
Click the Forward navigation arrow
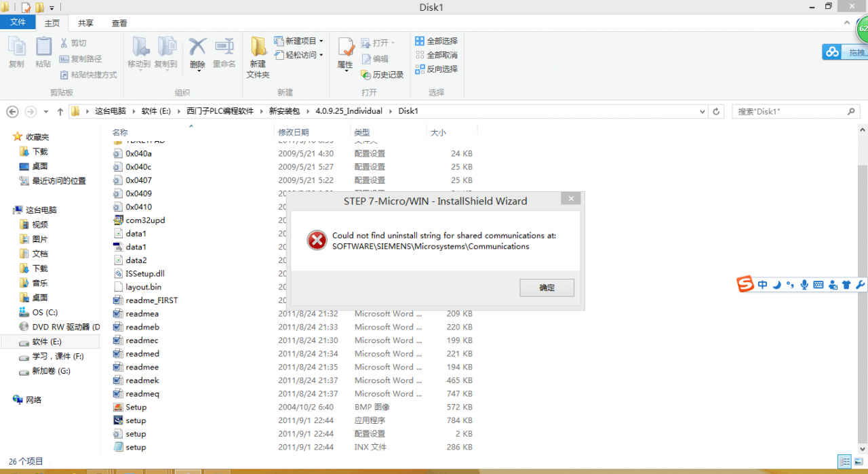(31, 111)
